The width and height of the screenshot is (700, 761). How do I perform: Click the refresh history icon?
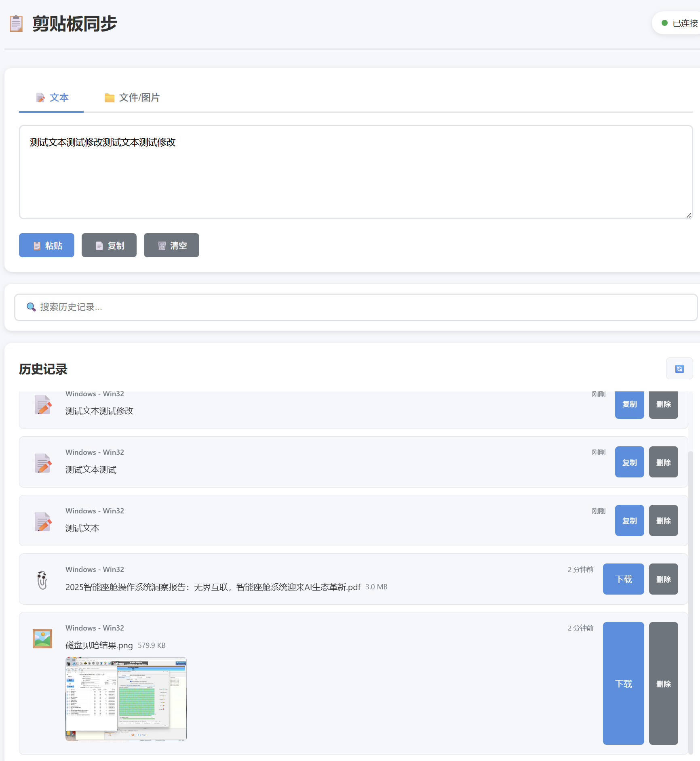point(679,369)
